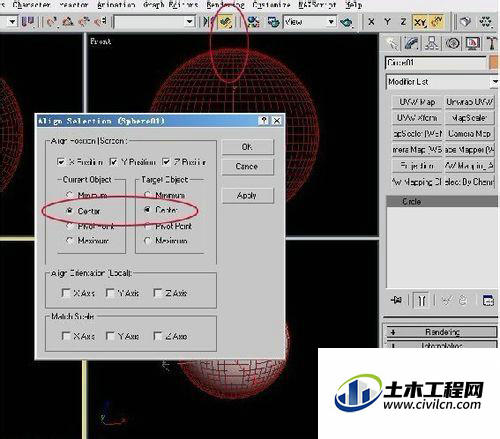The height and width of the screenshot is (439, 500).
Task: Enable Z Axis in Align Orientation
Action: point(157,293)
